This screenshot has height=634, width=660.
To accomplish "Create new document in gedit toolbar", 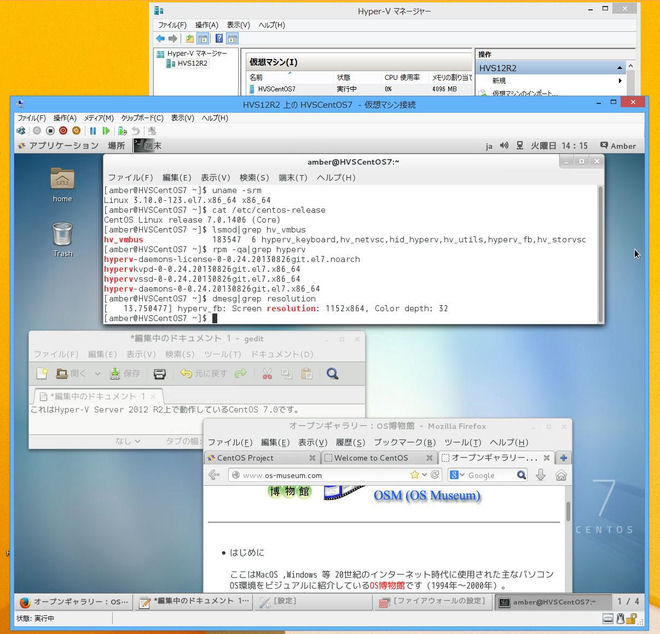I will point(42,373).
